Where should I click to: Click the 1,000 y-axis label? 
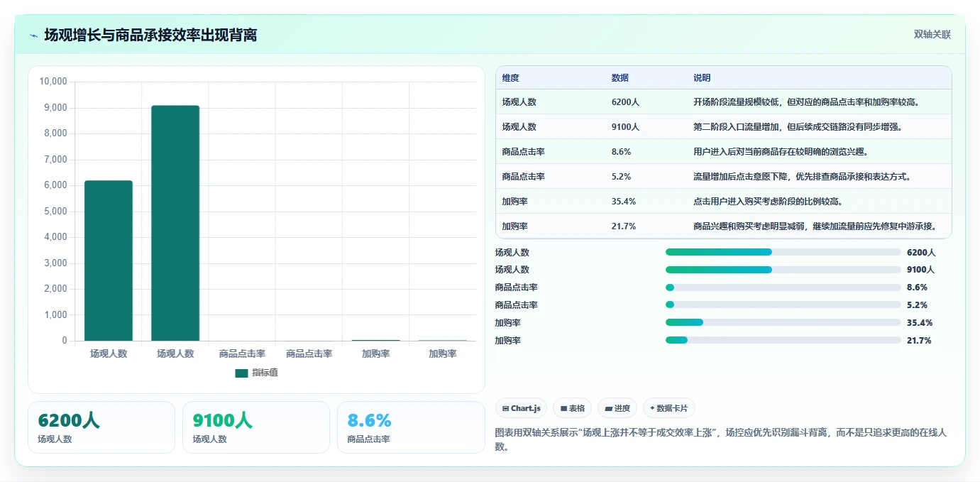pyautogui.click(x=55, y=315)
